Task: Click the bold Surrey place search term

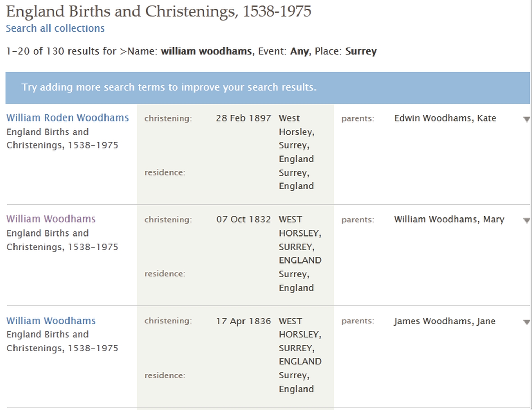Action: [x=361, y=51]
